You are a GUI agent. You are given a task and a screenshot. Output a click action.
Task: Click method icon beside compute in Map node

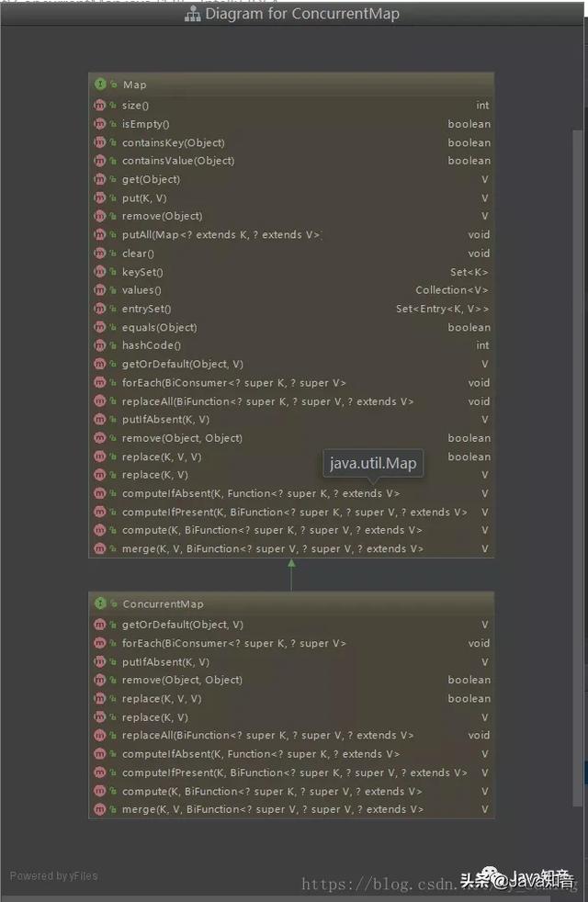(x=99, y=530)
